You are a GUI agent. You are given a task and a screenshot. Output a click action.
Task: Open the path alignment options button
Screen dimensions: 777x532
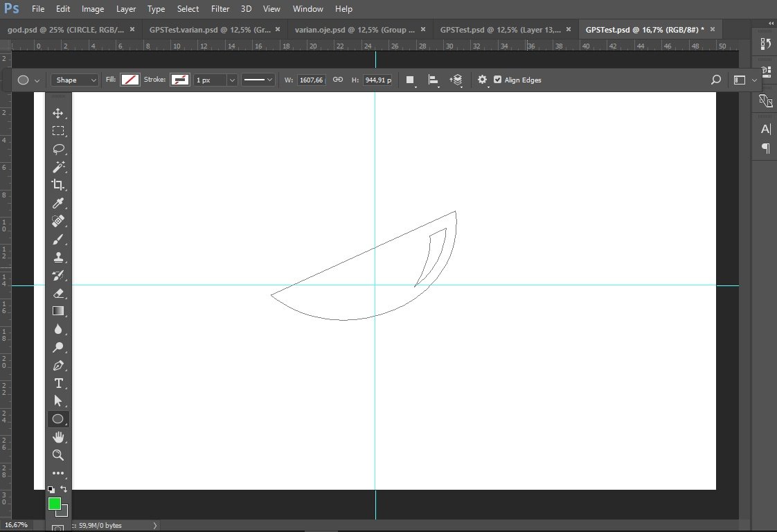(x=433, y=80)
